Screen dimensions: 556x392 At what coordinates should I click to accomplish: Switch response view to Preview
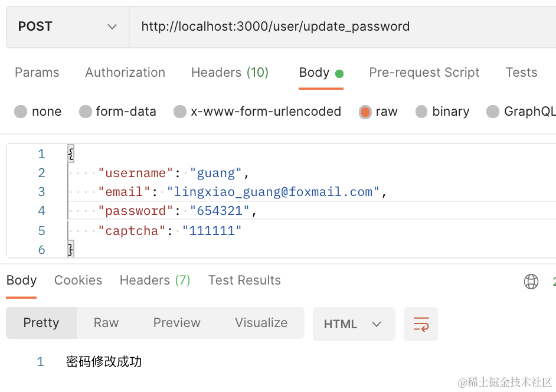click(x=176, y=323)
